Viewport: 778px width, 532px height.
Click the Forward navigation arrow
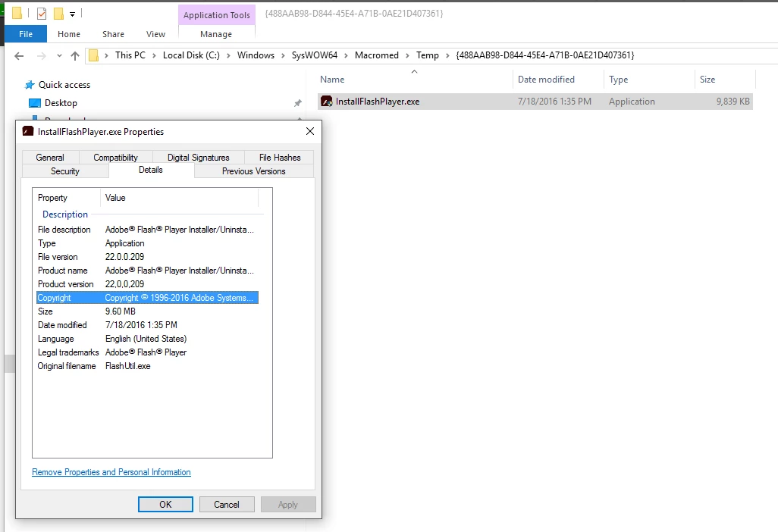point(41,55)
